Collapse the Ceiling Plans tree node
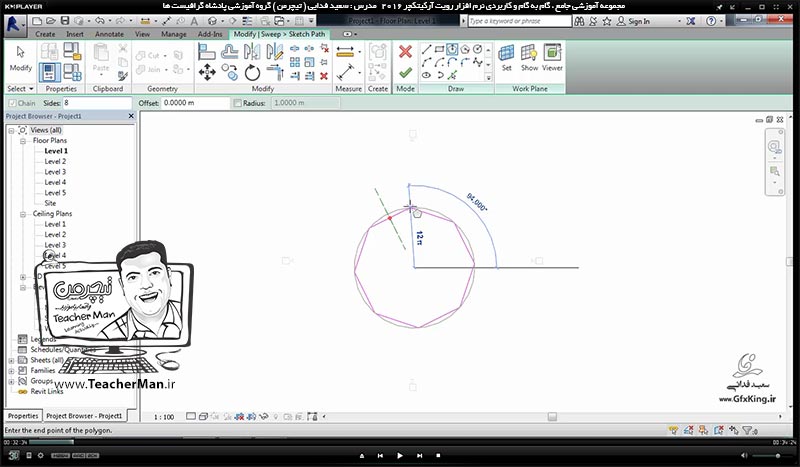This screenshot has width=800, height=467. tap(23, 214)
